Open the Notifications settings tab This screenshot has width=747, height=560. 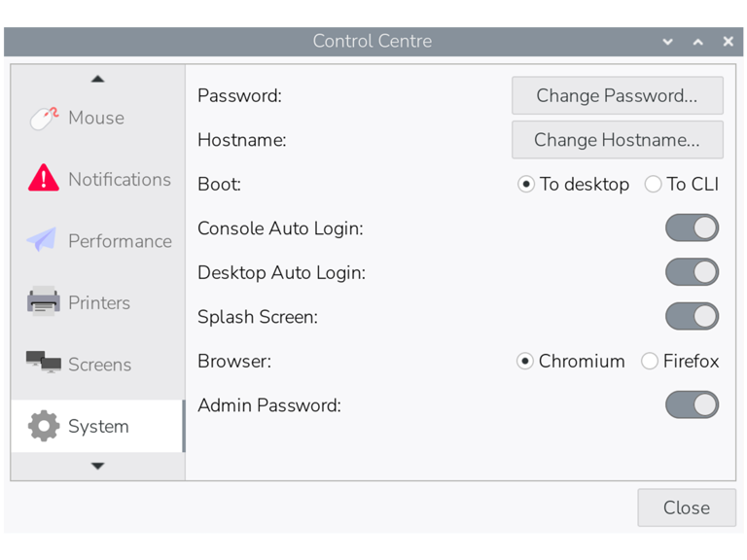pos(119,179)
